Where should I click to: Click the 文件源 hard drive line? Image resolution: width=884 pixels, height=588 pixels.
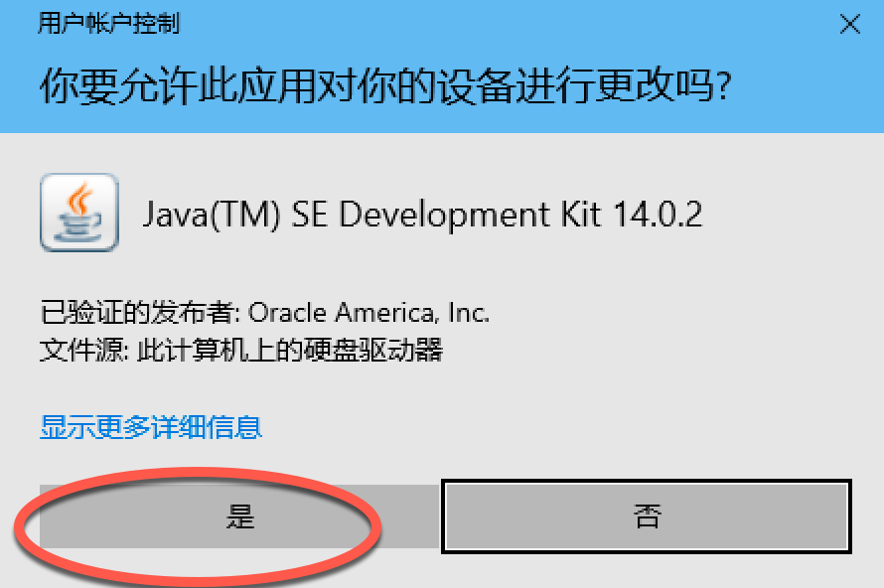[241, 350]
